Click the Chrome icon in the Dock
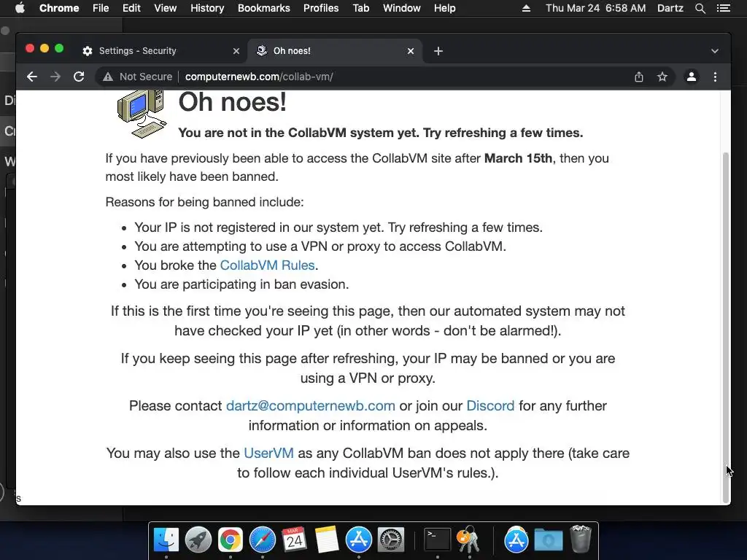Screen dimensions: 747x560 (x=230, y=540)
